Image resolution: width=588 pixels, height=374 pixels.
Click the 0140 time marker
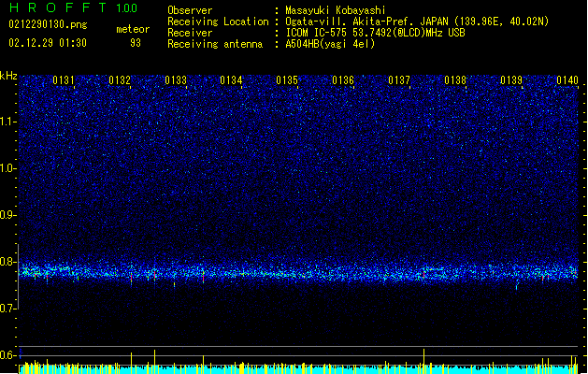tap(567, 80)
